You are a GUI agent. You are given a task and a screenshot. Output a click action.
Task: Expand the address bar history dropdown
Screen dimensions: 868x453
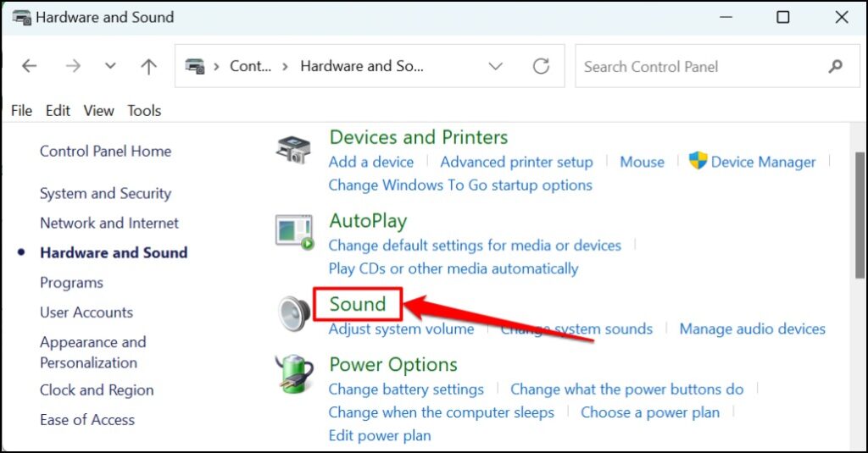pos(496,67)
